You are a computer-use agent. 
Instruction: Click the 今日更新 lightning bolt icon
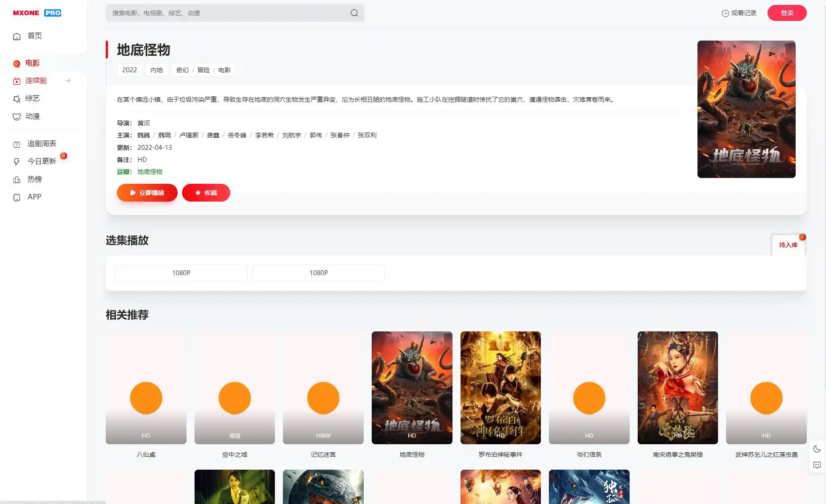point(17,161)
